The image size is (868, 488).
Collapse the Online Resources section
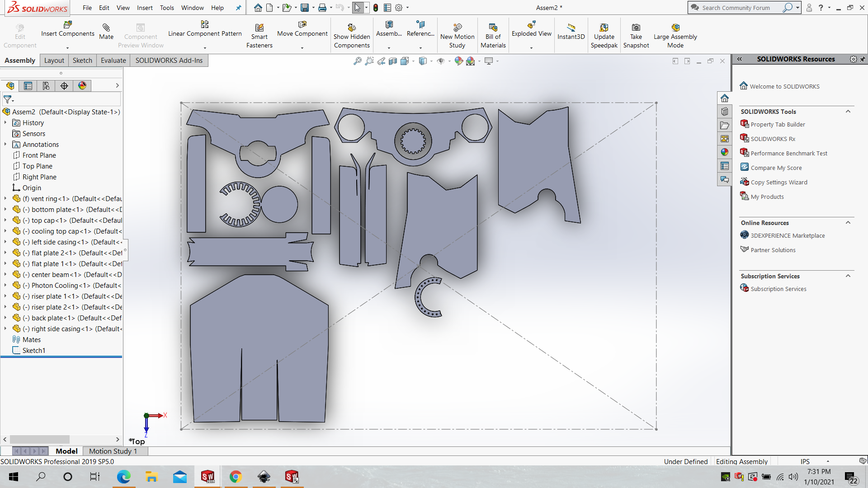tap(848, 223)
